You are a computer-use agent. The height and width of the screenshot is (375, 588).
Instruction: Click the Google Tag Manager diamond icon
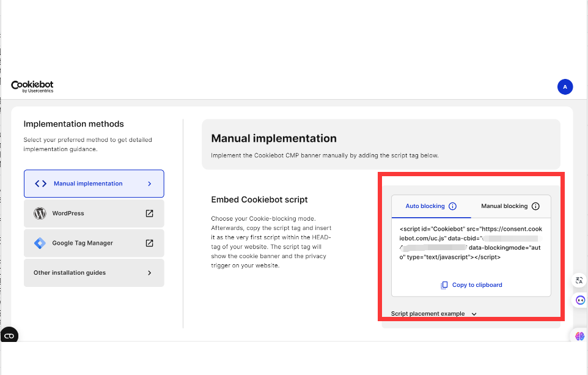(x=40, y=243)
